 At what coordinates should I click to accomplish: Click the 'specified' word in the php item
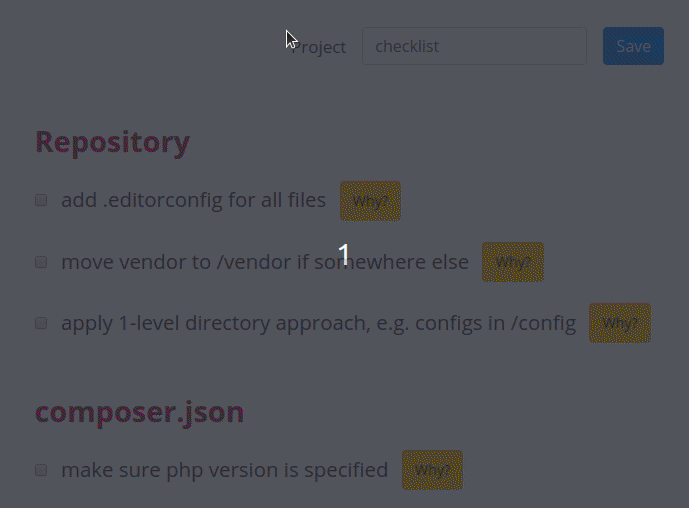pos(346,471)
